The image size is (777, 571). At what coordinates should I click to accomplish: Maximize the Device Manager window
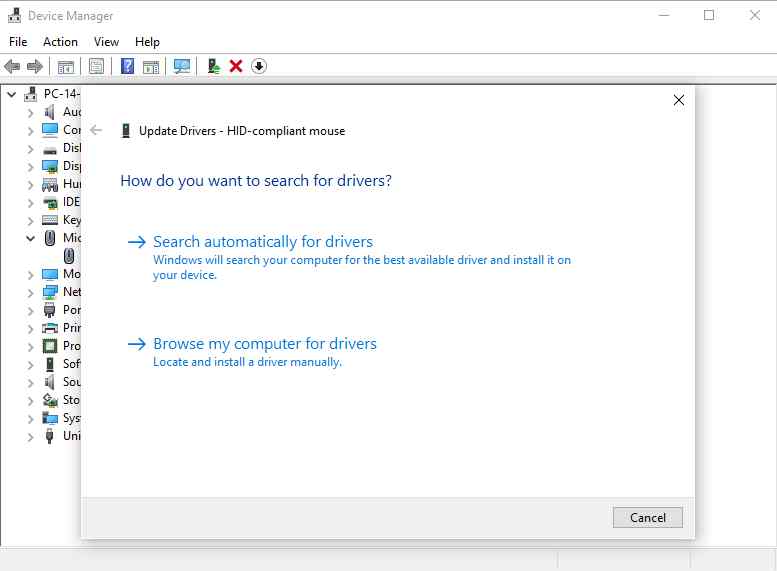tap(709, 15)
